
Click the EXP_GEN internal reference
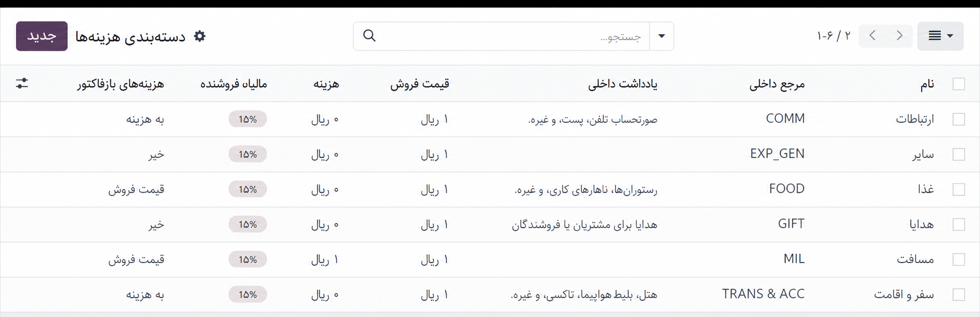tap(777, 154)
